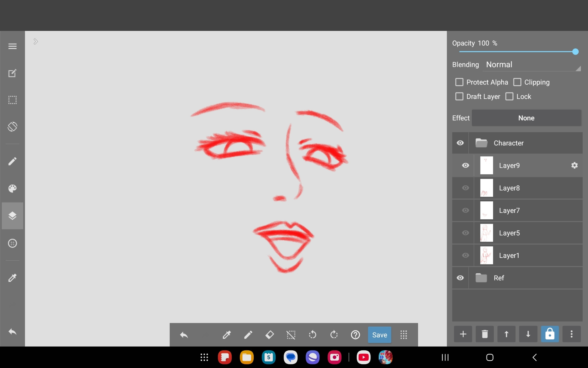588x368 pixels.
Task: Toggle the layers panel icon
Action: coord(12,216)
